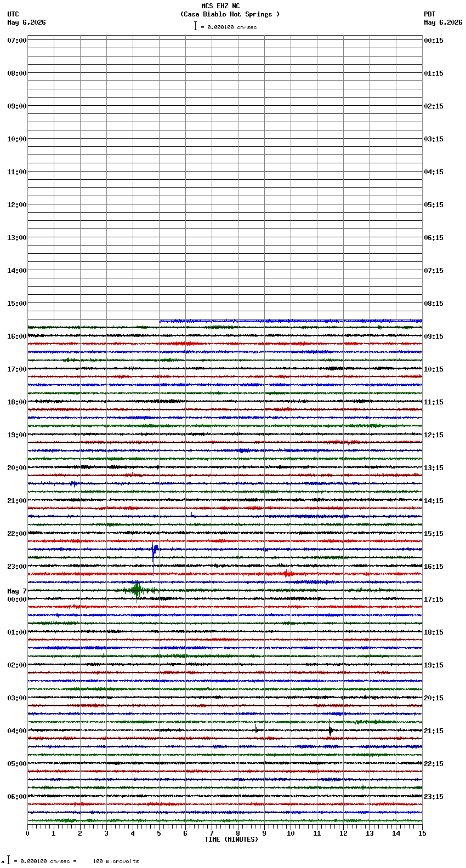The height and width of the screenshot is (868, 466).
Task: Click the '20:00' UTC time label
Action: tap(16, 468)
